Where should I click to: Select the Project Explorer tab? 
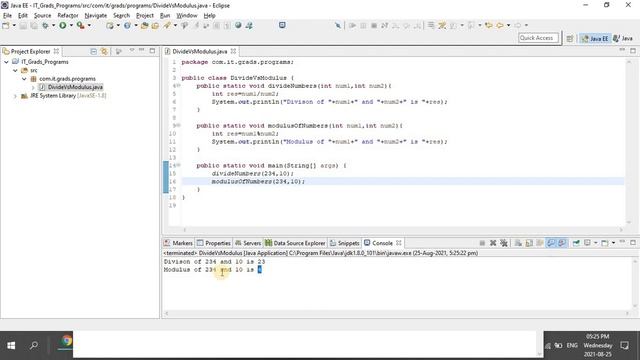pyautogui.click(x=30, y=51)
